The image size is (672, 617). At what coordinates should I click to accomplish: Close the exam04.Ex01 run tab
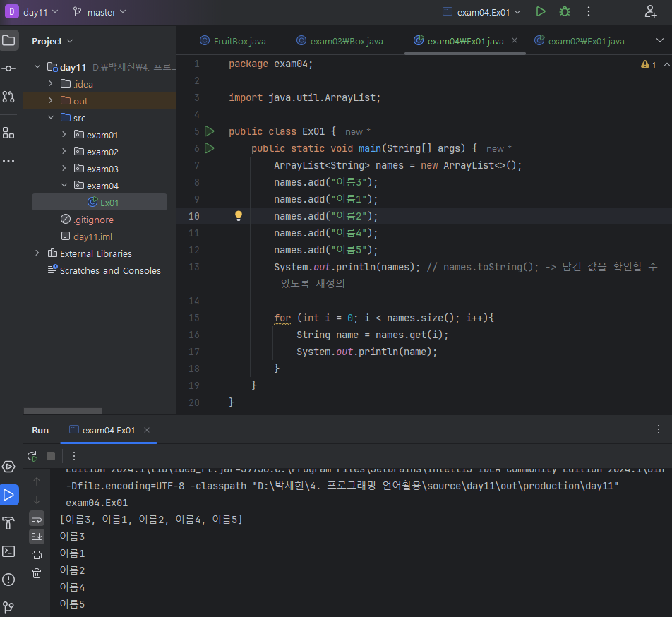pos(147,430)
